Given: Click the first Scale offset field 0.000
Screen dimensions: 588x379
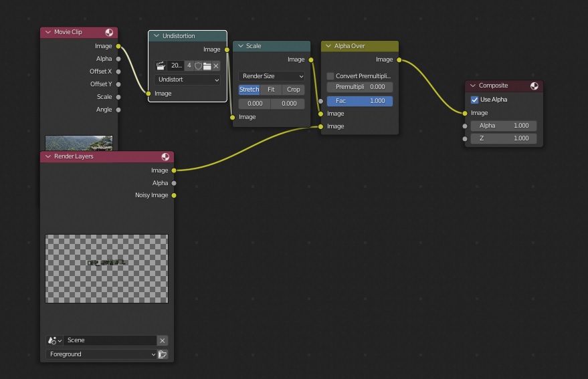Looking at the screenshot, I should 255,104.
